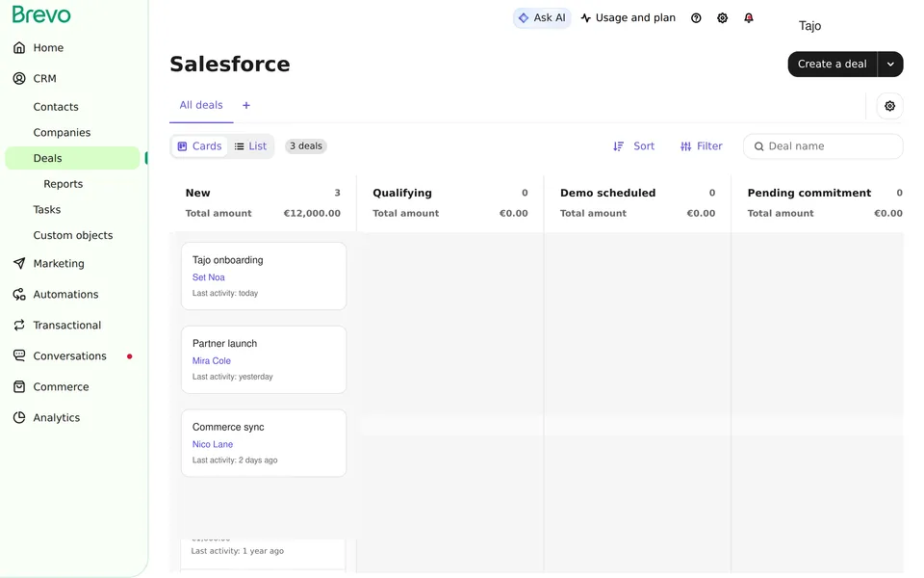Click the search magnifier icon
This screenshot has width=924, height=578.
tap(759, 146)
